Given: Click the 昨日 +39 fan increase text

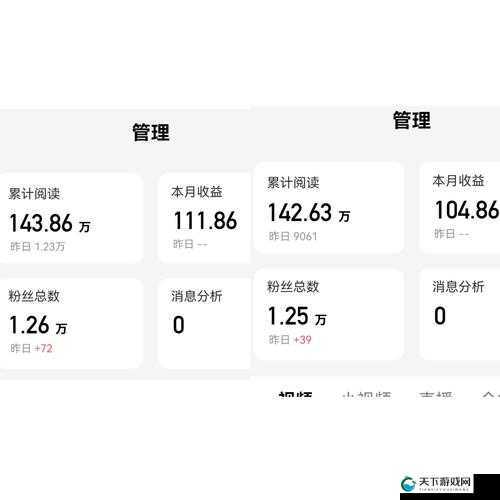Looking at the screenshot, I should pyautogui.click(x=290, y=340).
